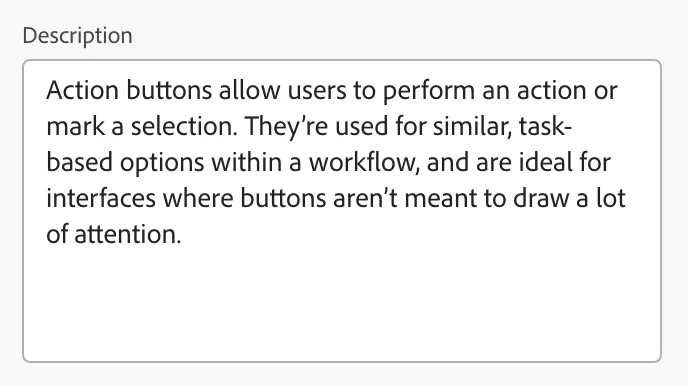Click the word 'draw' in description
The height and width of the screenshot is (386, 688).
coord(541,198)
